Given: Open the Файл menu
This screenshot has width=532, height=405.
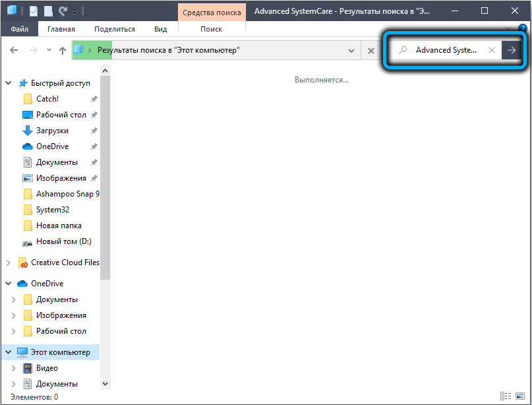Looking at the screenshot, I should click(18, 29).
